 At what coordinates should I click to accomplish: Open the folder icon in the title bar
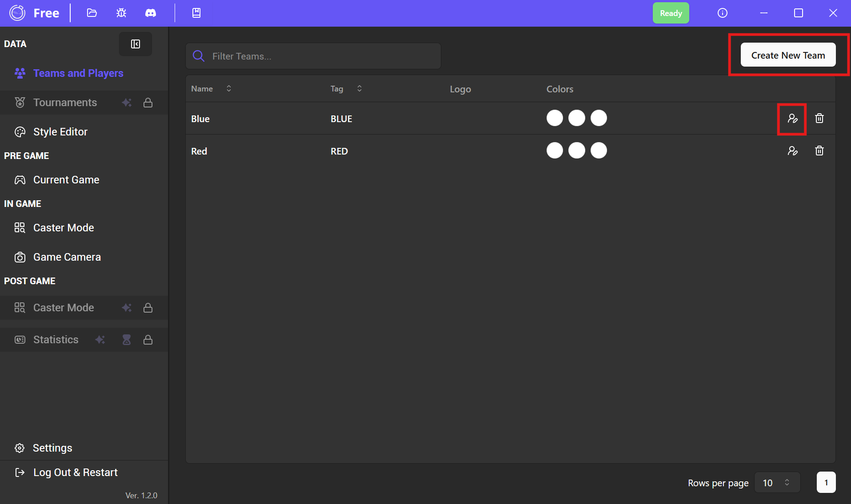point(92,13)
